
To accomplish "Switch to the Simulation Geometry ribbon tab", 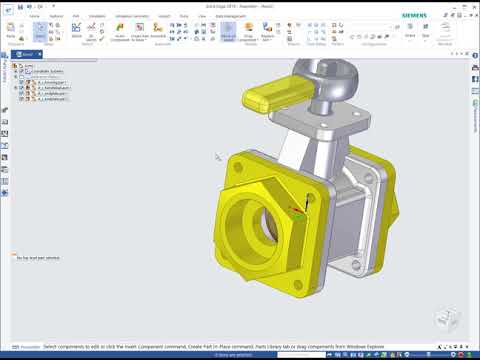I will click(132, 16).
